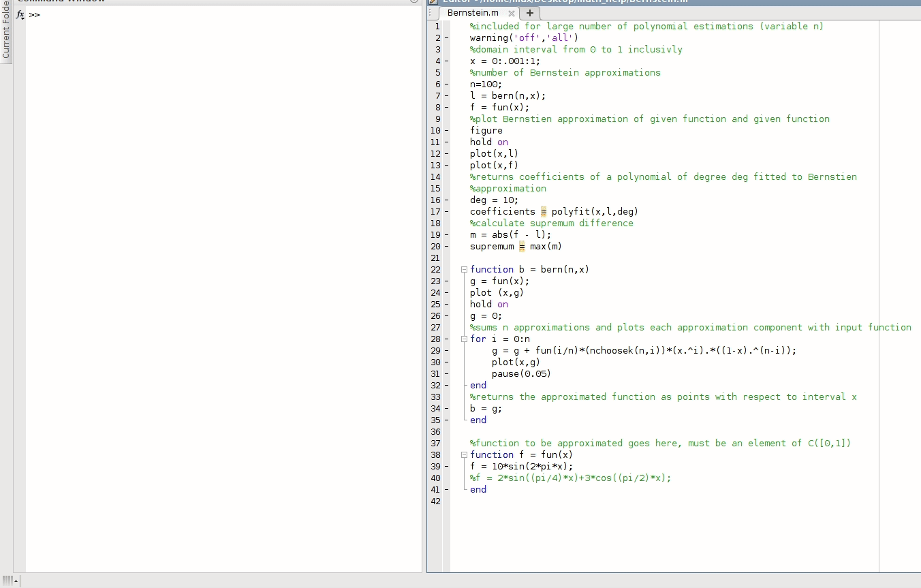
Task: Set breakpoint at line 29 dash marker
Action: click(446, 350)
